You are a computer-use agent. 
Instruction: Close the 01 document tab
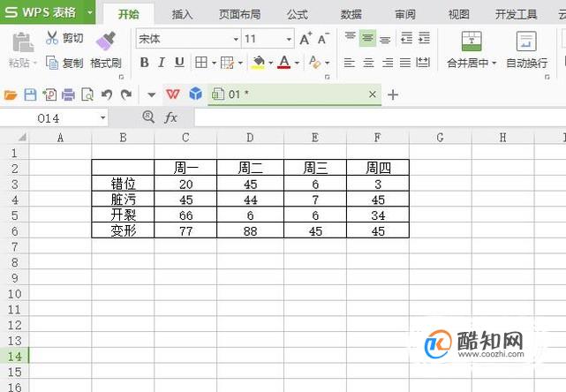(373, 94)
